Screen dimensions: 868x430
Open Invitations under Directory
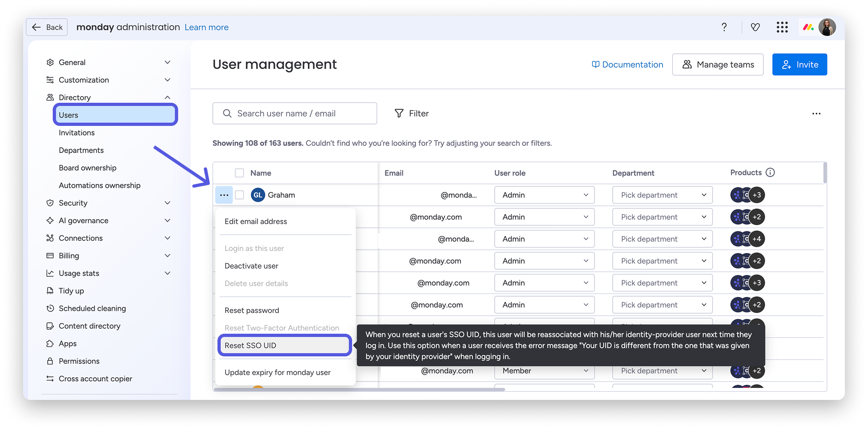tap(77, 133)
